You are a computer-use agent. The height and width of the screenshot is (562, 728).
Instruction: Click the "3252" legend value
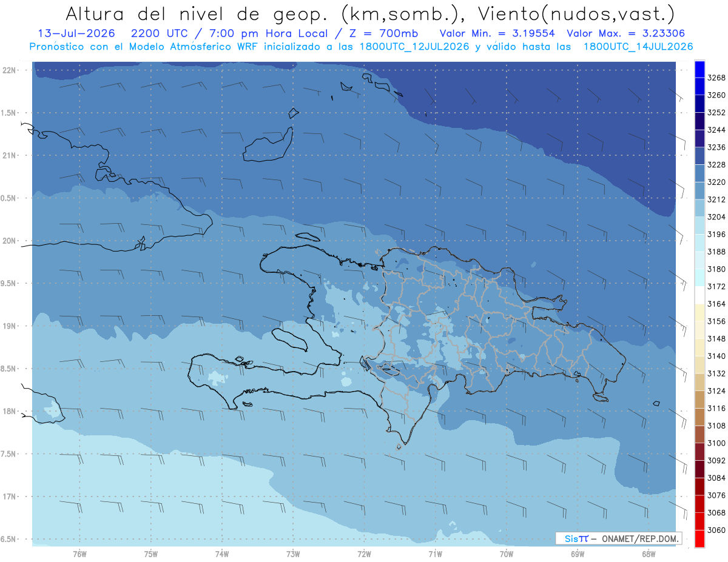click(x=716, y=112)
